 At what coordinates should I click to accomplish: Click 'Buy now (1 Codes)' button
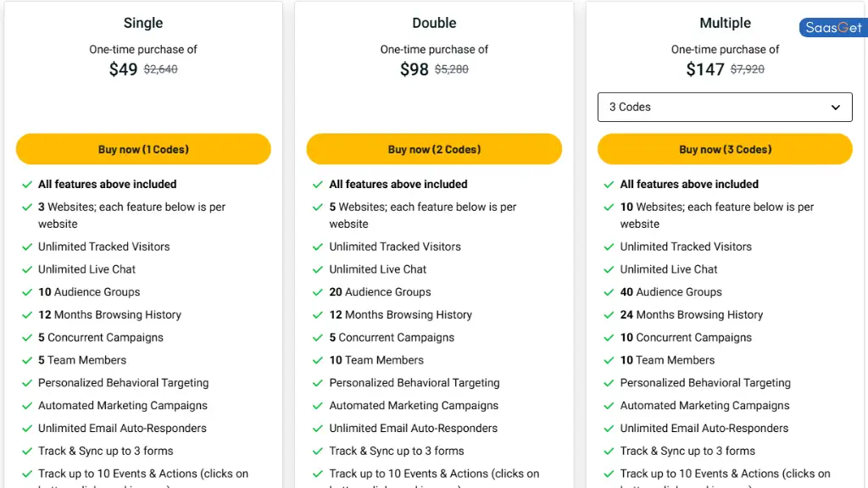pos(143,149)
